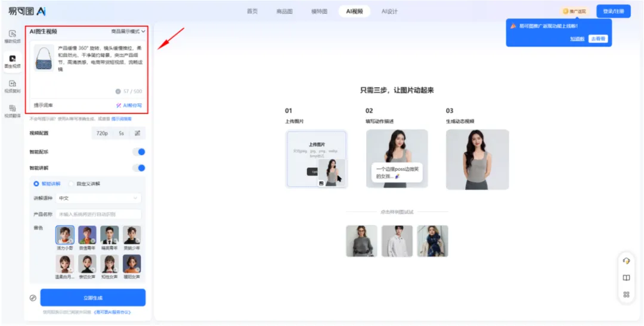Open the 提示词库 link
The width and height of the screenshot is (644, 326).
coord(43,106)
